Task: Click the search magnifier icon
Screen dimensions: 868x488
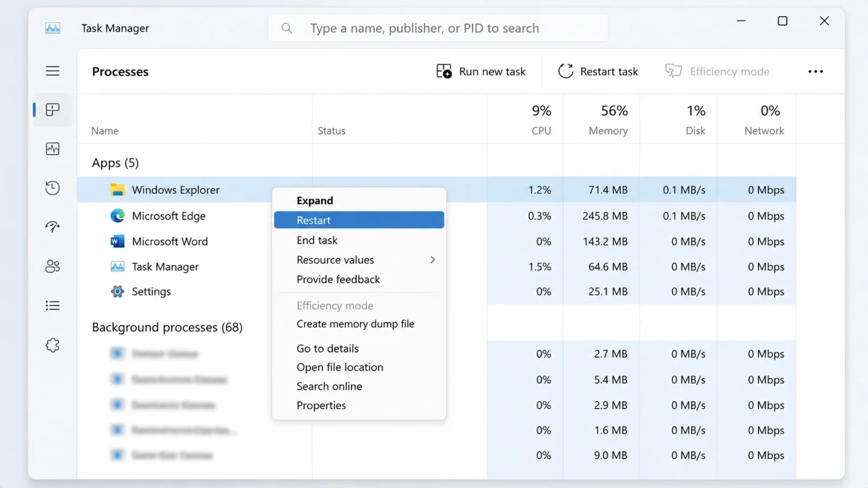Action: pyautogui.click(x=286, y=28)
